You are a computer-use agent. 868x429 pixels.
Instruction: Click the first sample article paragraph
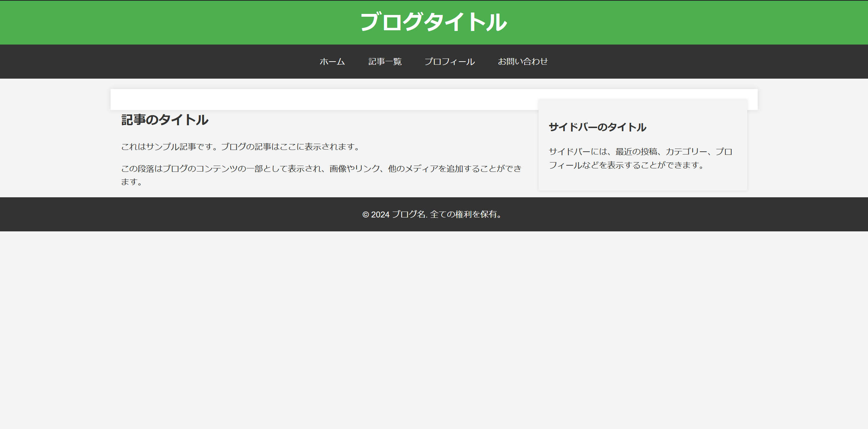point(240,147)
